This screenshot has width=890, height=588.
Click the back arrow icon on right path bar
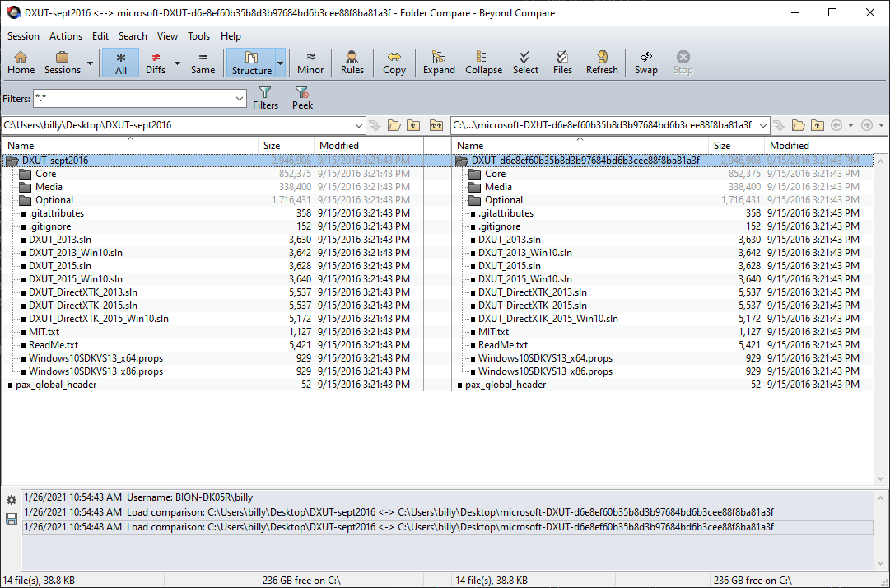tap(836, 125)
